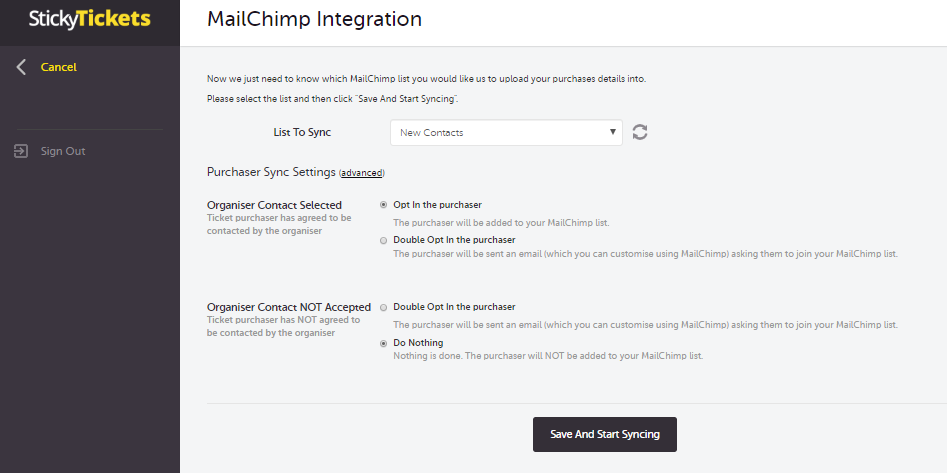Viewport: 947px width, 473px height.
Task: Click the back chevron beside Cancel
Action: (22, 67)
